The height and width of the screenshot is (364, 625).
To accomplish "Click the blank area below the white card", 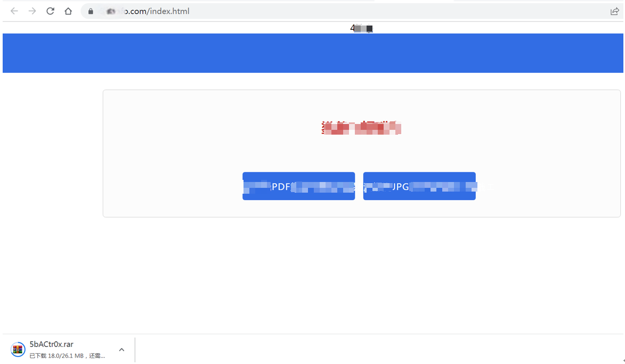I will [361, 271].
